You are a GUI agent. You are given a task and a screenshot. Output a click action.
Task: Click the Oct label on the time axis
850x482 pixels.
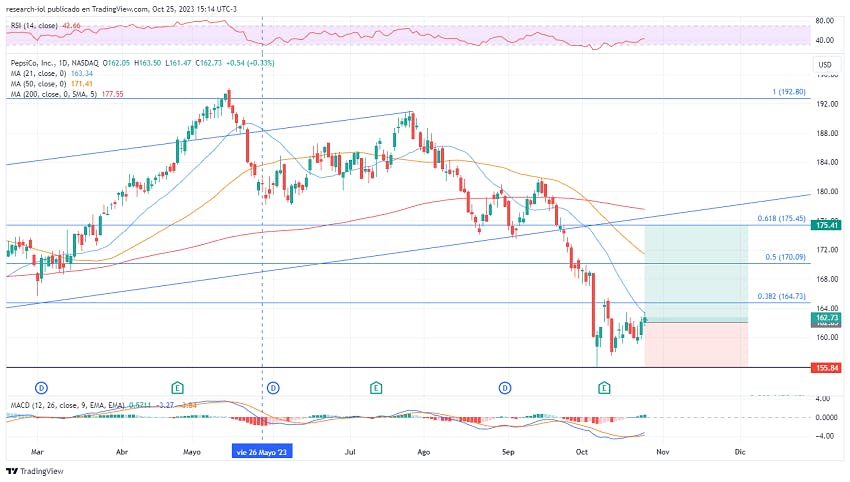click(582, 452)
